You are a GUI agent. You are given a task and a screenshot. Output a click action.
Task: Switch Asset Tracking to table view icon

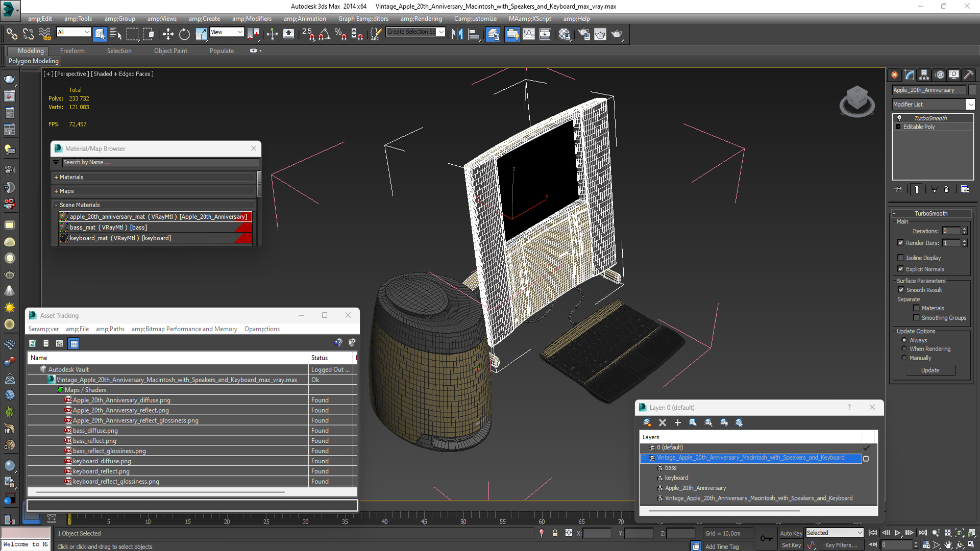[x=74, y=343]
